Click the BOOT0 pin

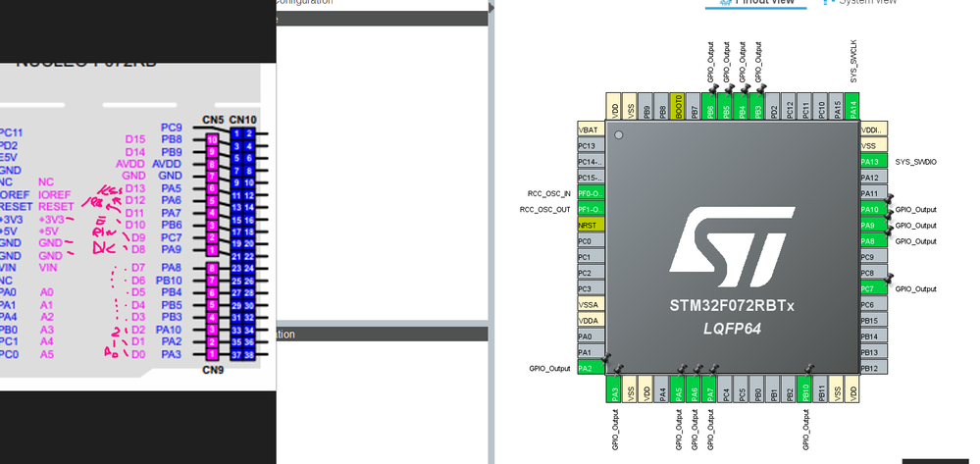[678, 107]
